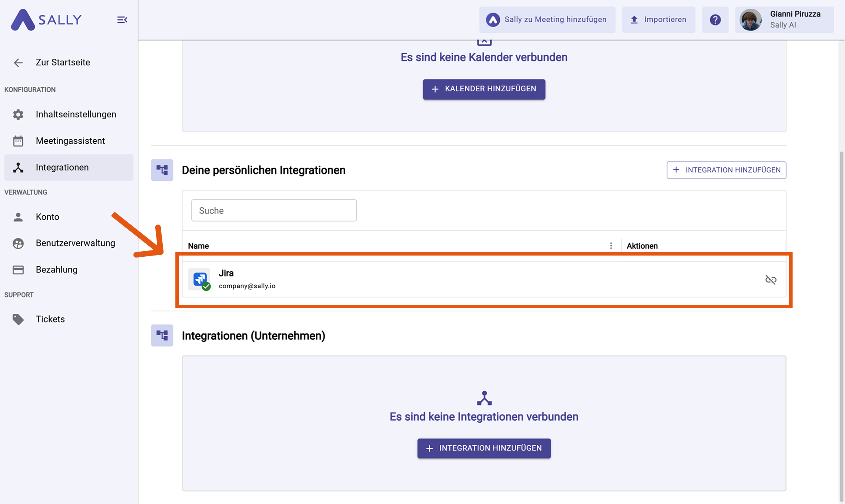This screenshot has width=845, height=504.
Task: Click company integrations section icon
Action: point(162,335)
